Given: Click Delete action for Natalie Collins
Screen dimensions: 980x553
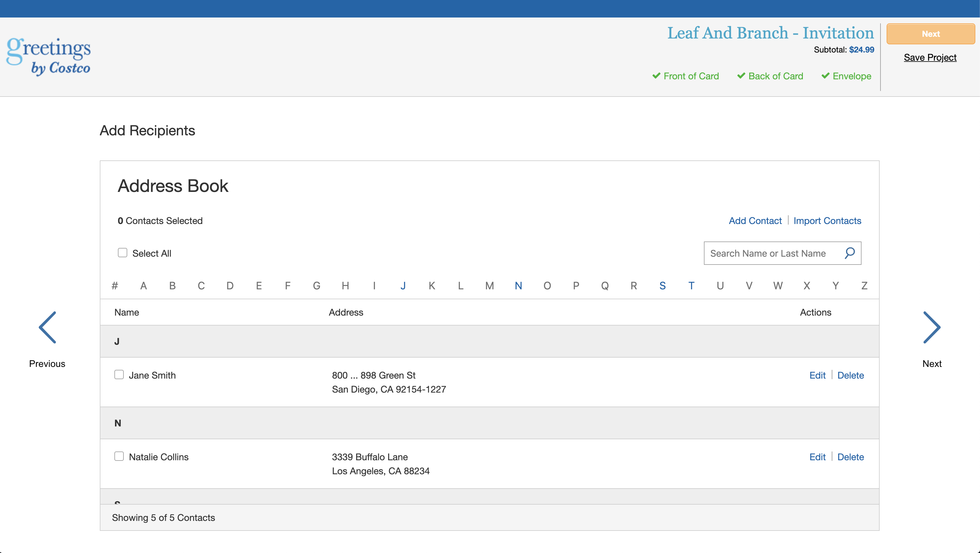Looking at the screenshot, I should click(x=850, y=457).
